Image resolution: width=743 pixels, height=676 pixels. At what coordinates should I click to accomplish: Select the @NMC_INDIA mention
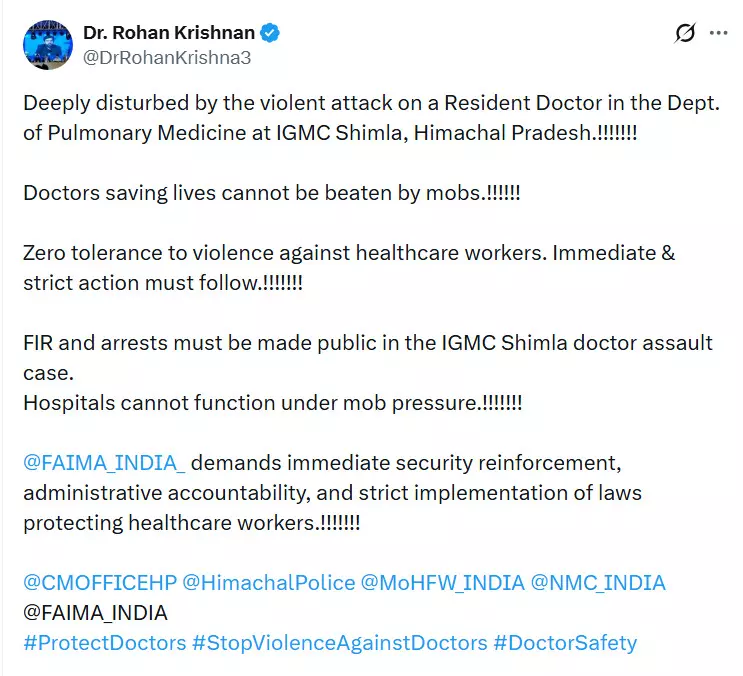(598, 582)
